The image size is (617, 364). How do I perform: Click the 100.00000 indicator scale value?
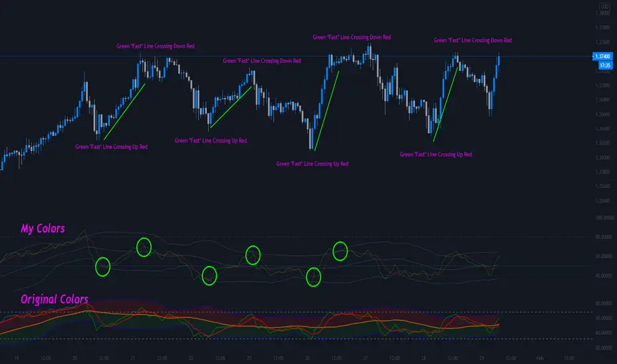tap(604, 218)
